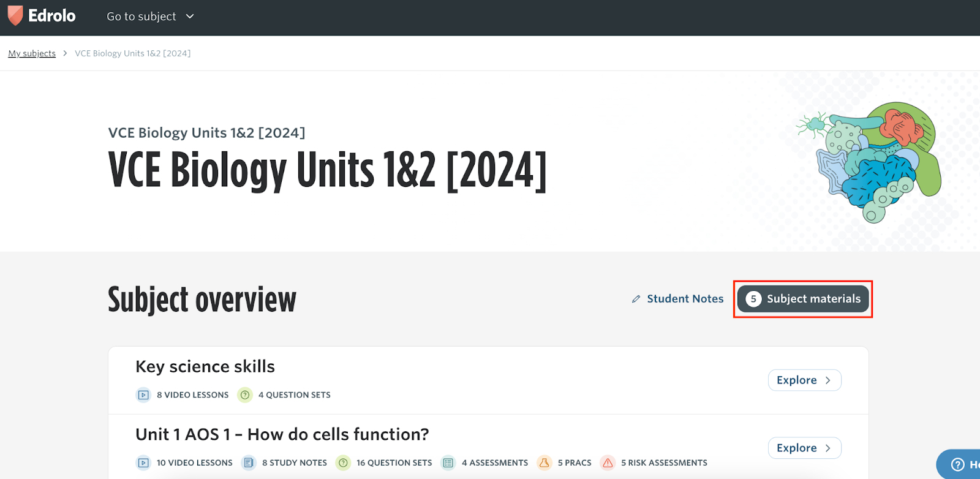980x479 pixels.
Task: Select VCE Biology Units 1&2 [2024] breadcrumb text
Action: (133, 53)
